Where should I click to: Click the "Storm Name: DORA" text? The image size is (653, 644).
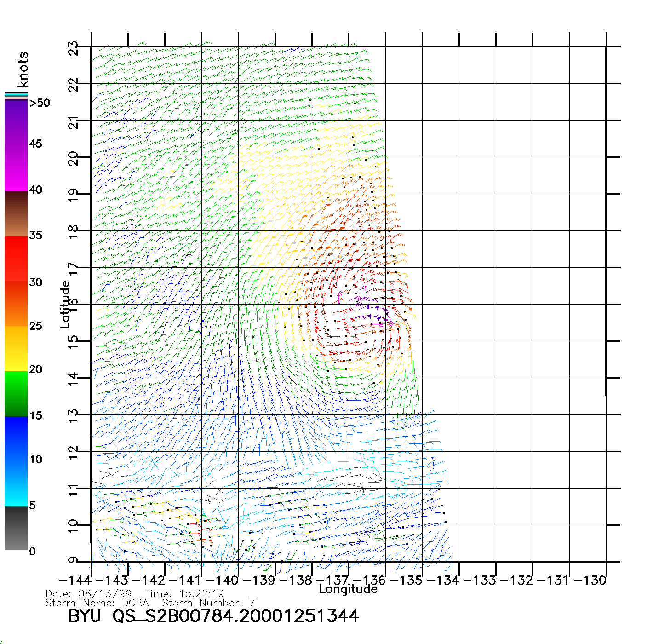[97, 603]
